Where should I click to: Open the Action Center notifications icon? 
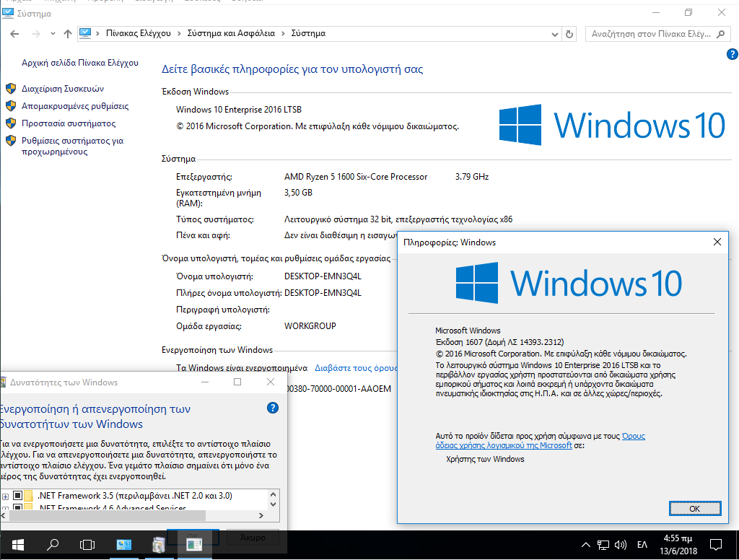tap(716, 546)
